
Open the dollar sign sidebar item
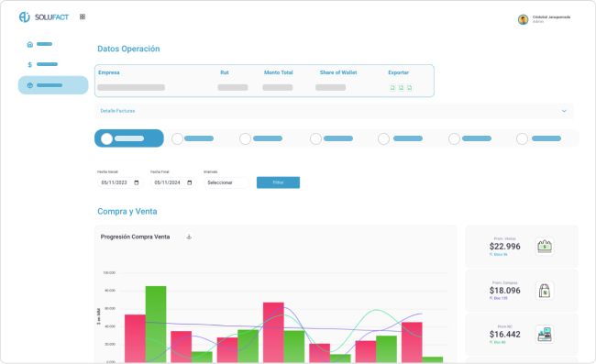(x=29, y=64)
